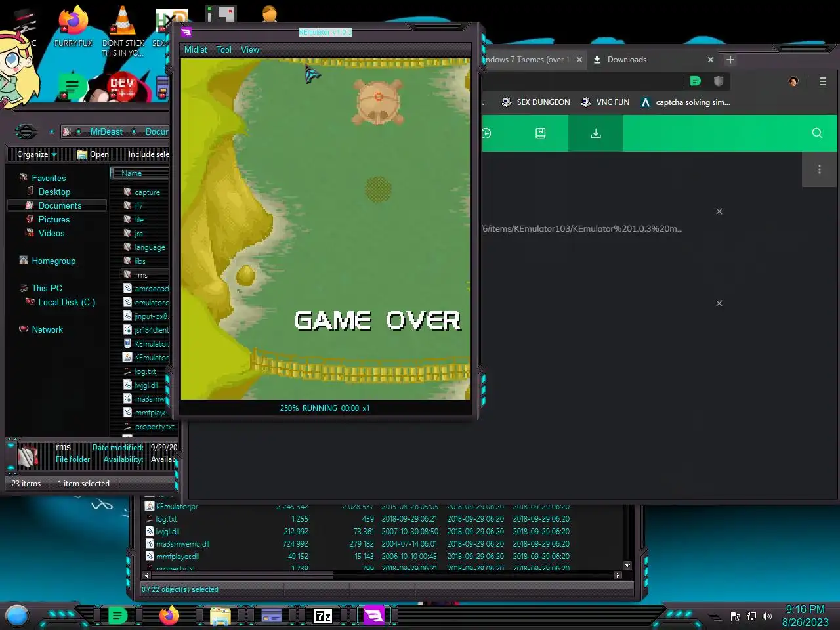
Task: Select the log.txt file in Explorer
Action: [145, 371]
